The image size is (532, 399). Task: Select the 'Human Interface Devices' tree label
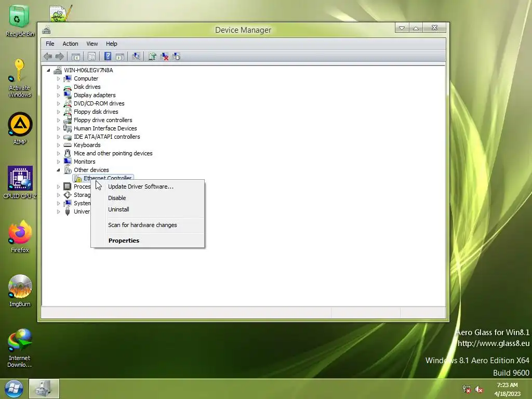click(105, 129)
